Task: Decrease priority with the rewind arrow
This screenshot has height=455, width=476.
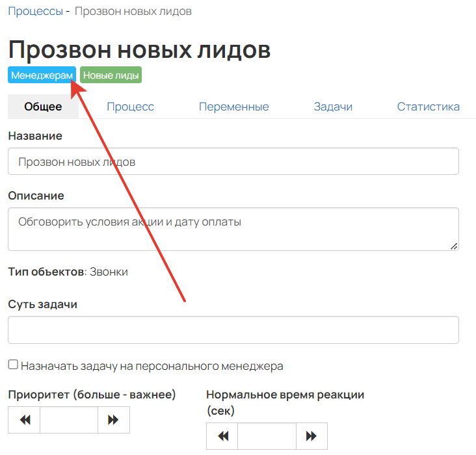Action: (24, 420)
